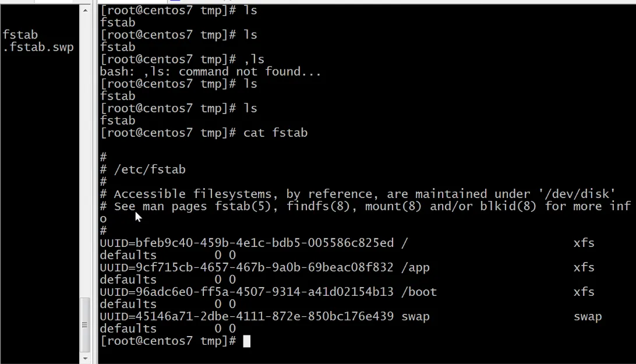Click the scroll up arrow in left pane
The image size is (636, 364).
85,10
